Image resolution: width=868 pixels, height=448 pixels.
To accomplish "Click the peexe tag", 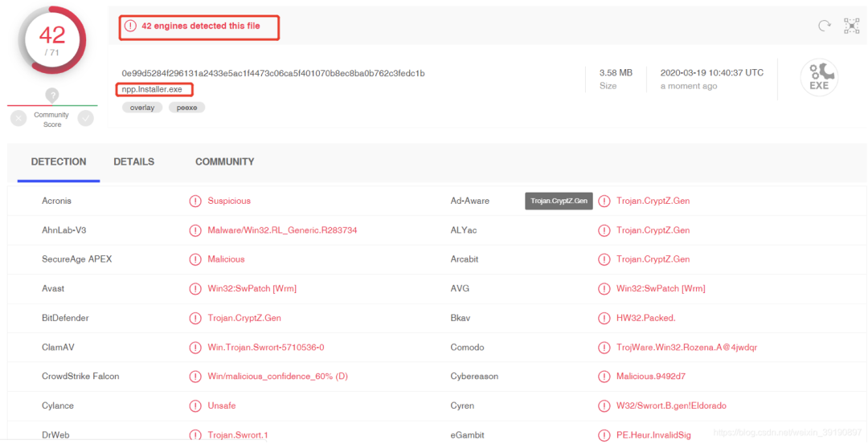I will pyautogui.click(x=187, y=108).
